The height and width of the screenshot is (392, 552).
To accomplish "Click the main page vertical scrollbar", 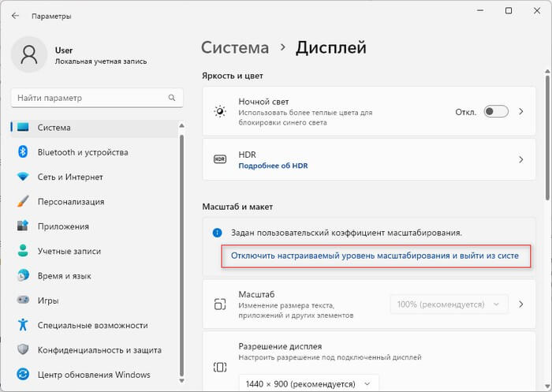I will click(x=547, y=137).
